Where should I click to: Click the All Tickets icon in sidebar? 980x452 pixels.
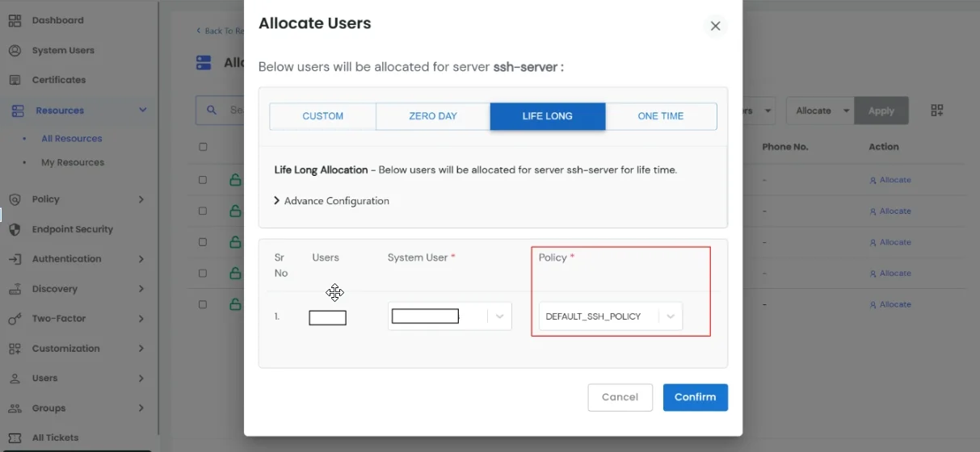(x=15, y=437)
